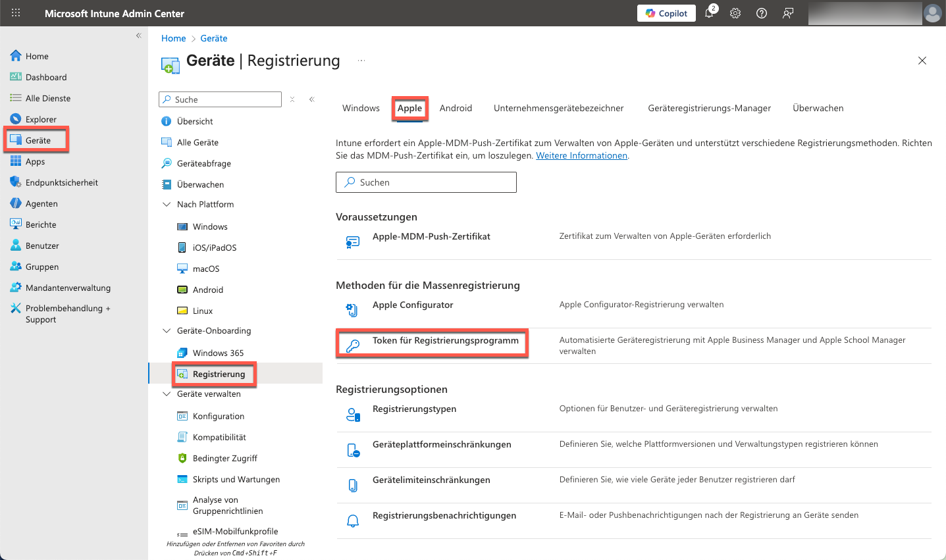Image resolution: width=946 pixels, height=560 pixels.
Task: Collapse the Nach Plattform section
Action: tap(167, 205)
